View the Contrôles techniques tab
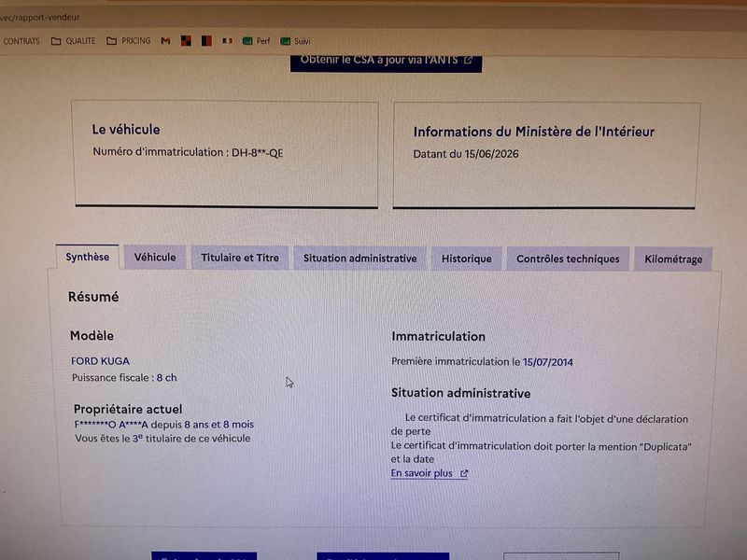 click(568, 259)
